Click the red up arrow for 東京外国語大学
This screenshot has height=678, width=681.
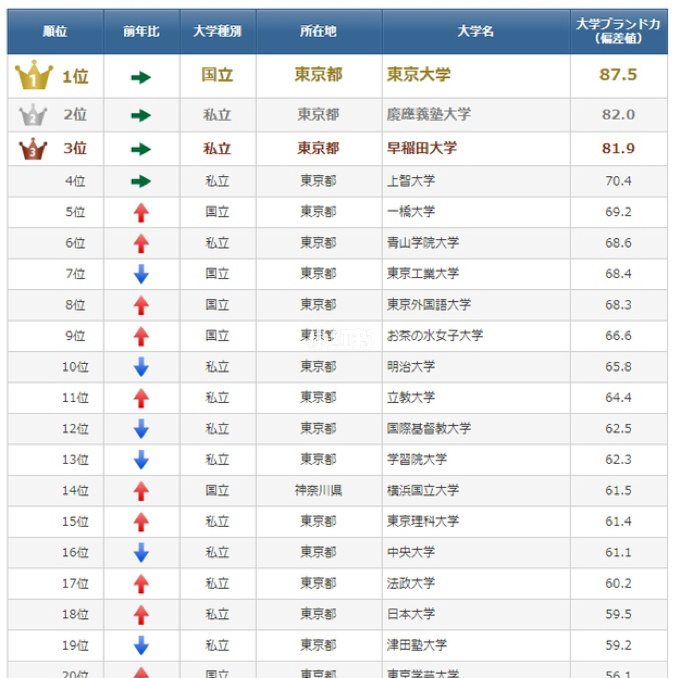(141, 305)
